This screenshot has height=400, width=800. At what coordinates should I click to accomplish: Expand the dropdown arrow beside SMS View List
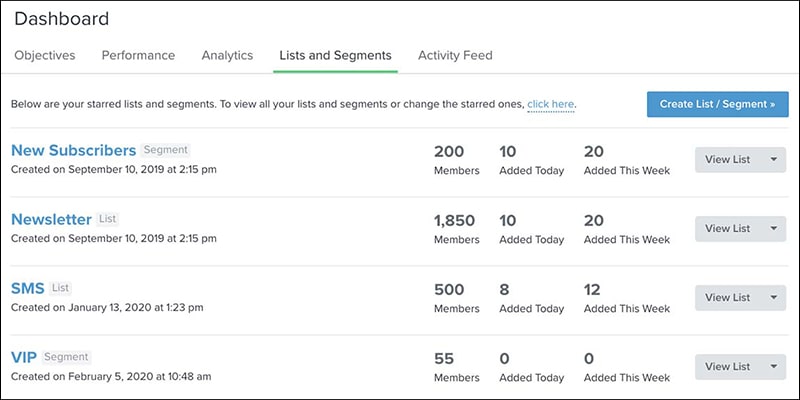tap(773, 297)
